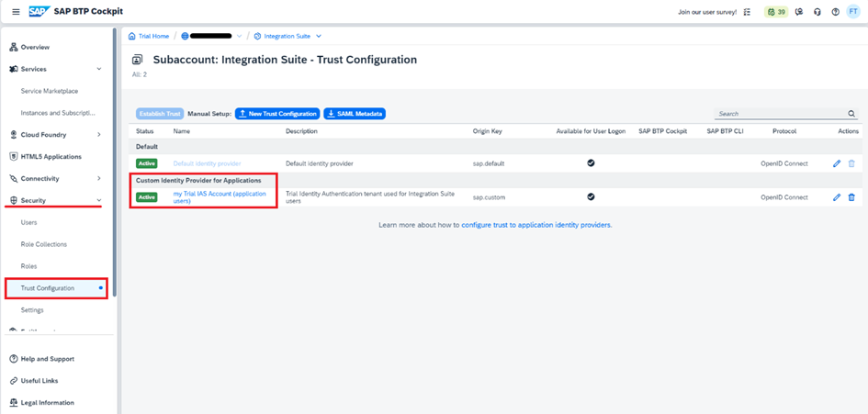Image resolution: width=868 pixels, height=414 pixels.
Task: Open the Integration Suite breadcrumb dropdown
Action: (x=319, y=36)
